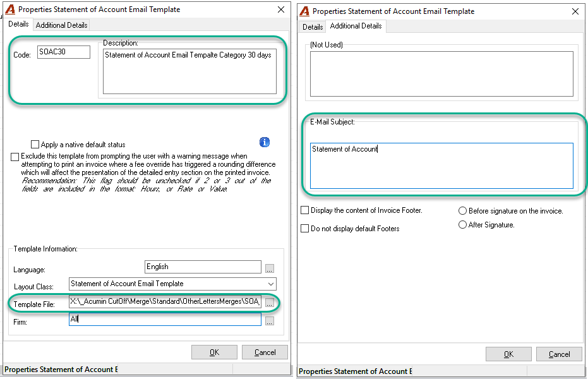Click into the E-Mail Subject text field
The height and width of the screenshot is (379, 588).
tap(441, 165)
